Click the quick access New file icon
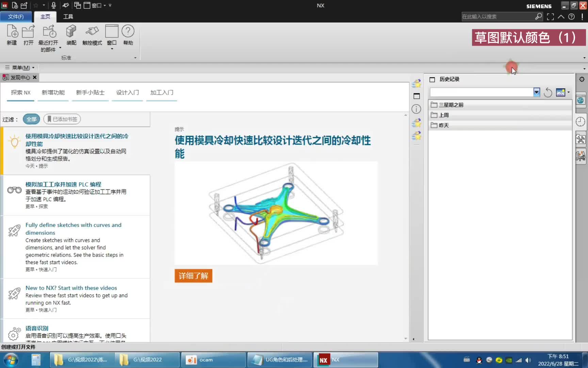 coord(15,5)
